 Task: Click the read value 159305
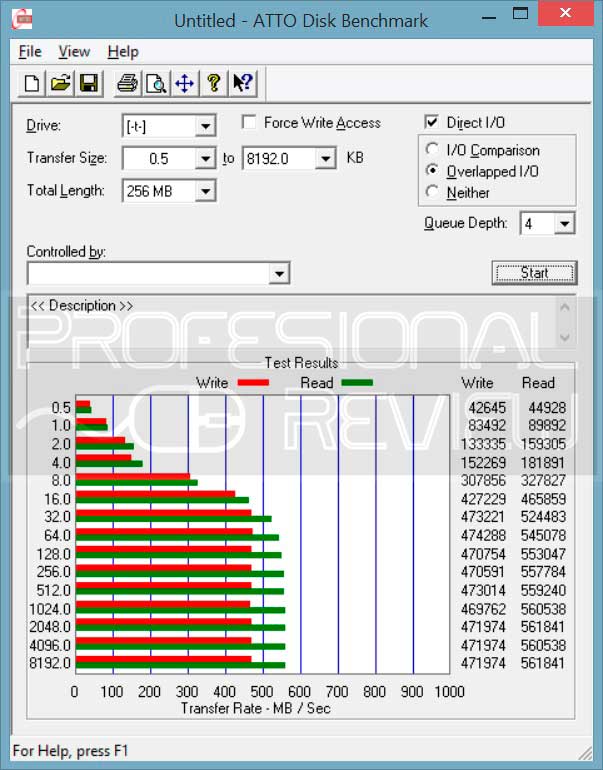543,444
